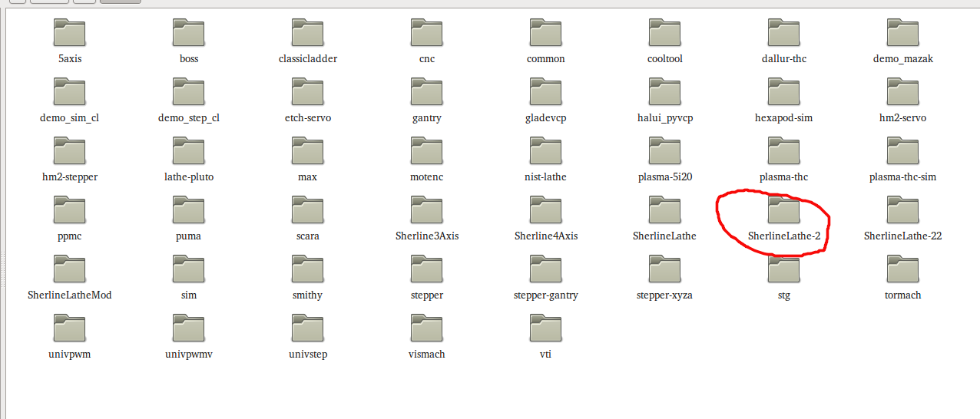Viewport: 980px width, 419px height.
Task: Open the 5axis folder icon
Action: (x=69, y=32)
